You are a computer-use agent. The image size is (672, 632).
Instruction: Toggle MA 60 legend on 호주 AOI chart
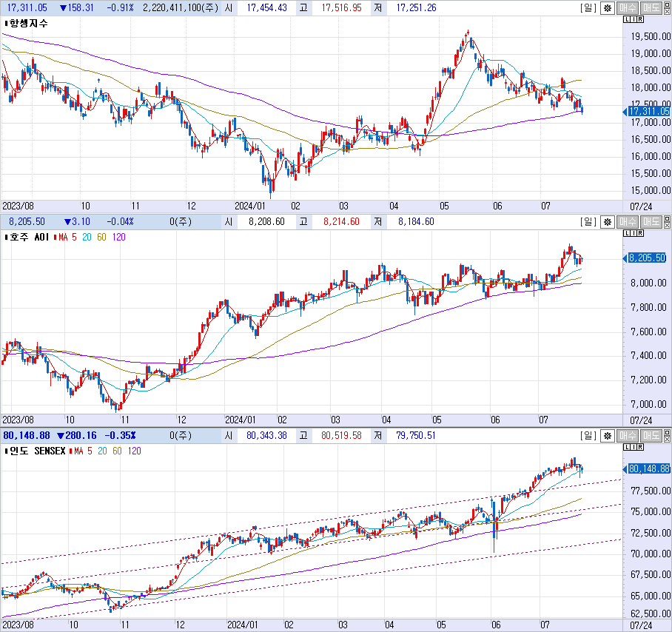(101, 237)
